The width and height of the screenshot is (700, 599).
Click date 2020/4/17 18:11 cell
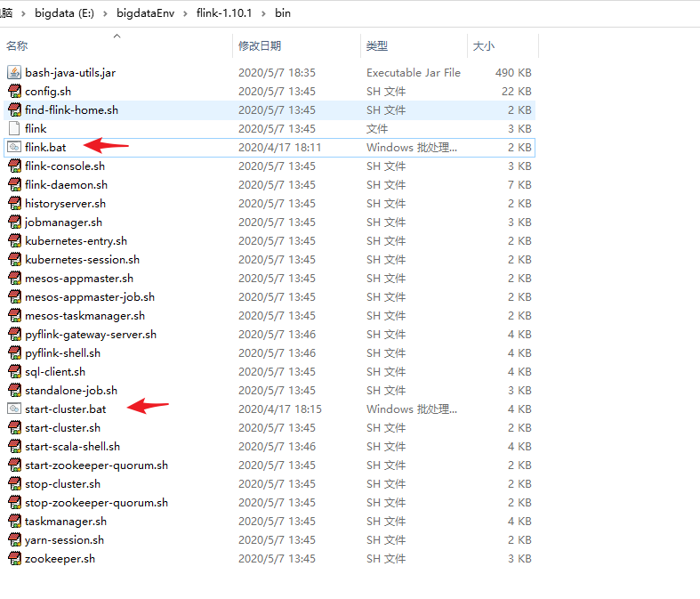tap(280, 148)
